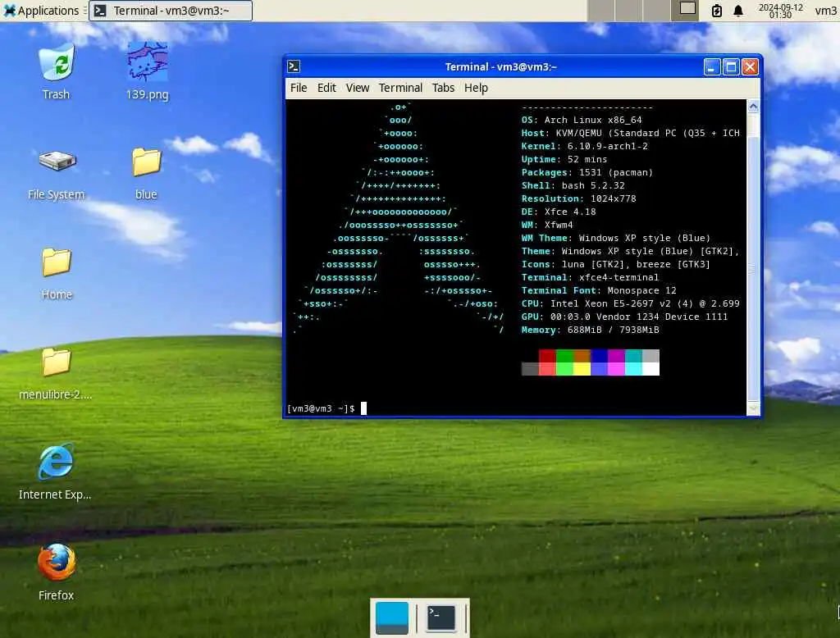Open the File menu in Terminal
The height and width of the screenshot is (638, 840).
click(299, 88)
